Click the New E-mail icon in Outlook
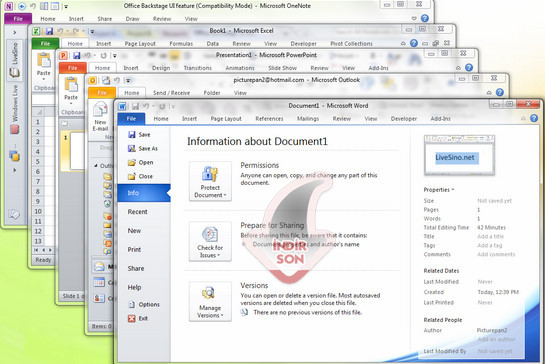Screen dimensions: 545x364 (x=100, y=110)
